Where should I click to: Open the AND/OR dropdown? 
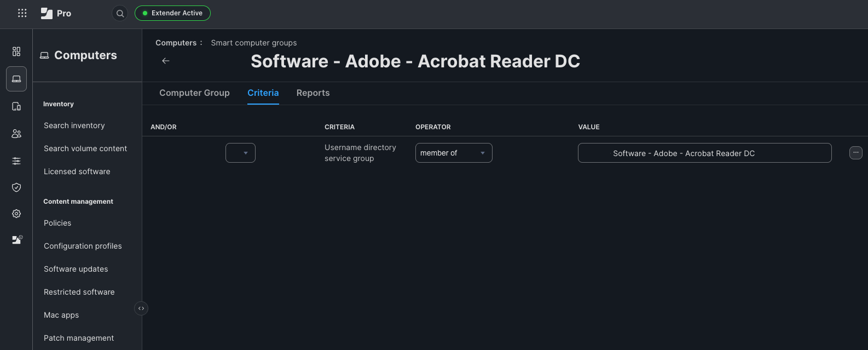(240, 153)
